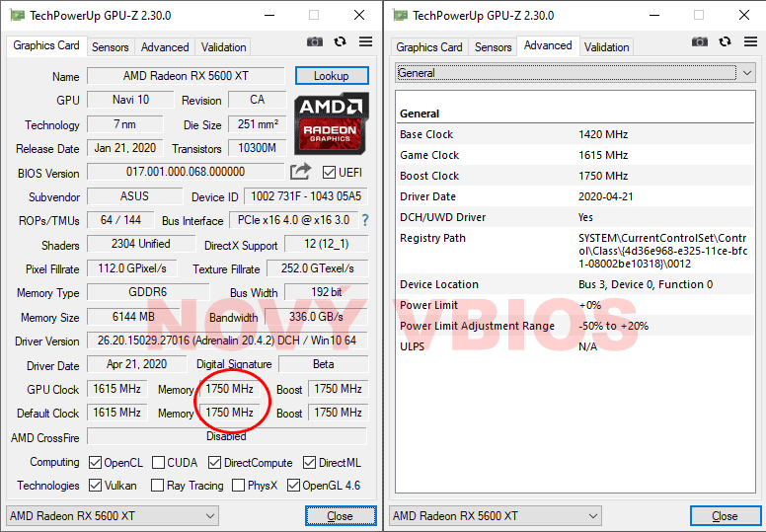Click the Bus Interface question mark icon
Image resolution: width=766 pixels, height=532 pixels.
[365, 220]
